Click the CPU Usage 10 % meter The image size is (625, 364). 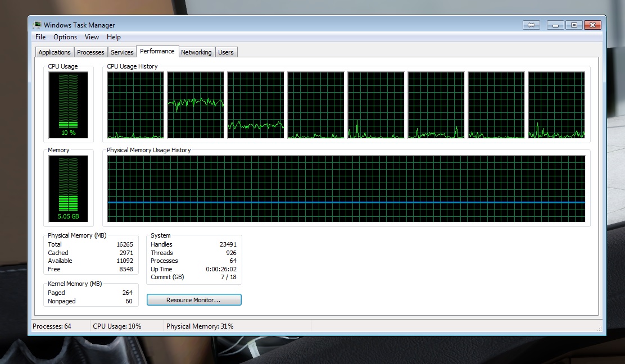tap(68, 105)
